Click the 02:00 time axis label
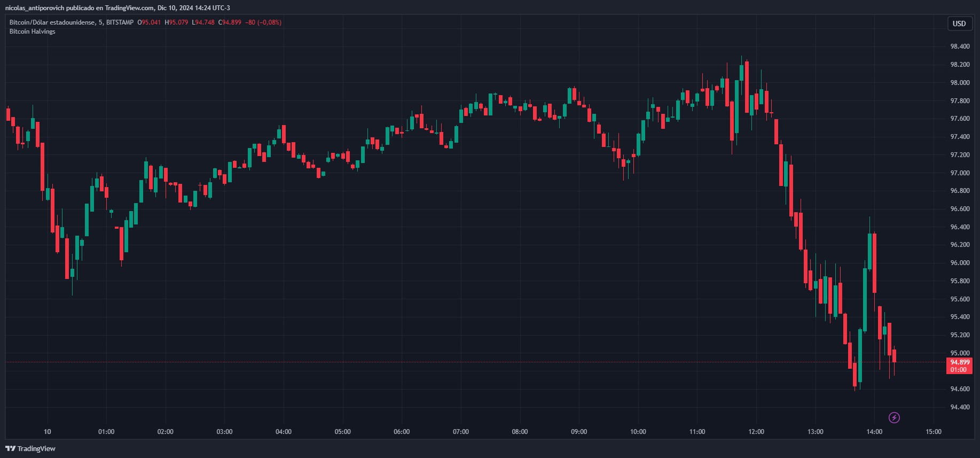 point(166,432)
